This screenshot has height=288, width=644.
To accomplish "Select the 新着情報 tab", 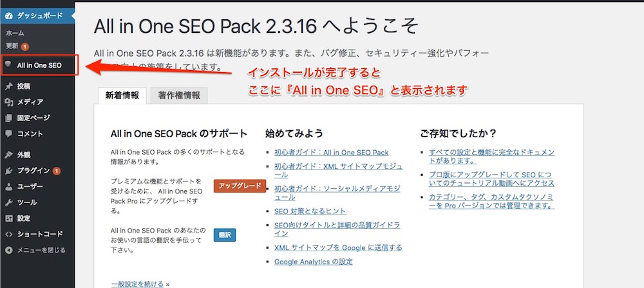I will click(122, 95).
